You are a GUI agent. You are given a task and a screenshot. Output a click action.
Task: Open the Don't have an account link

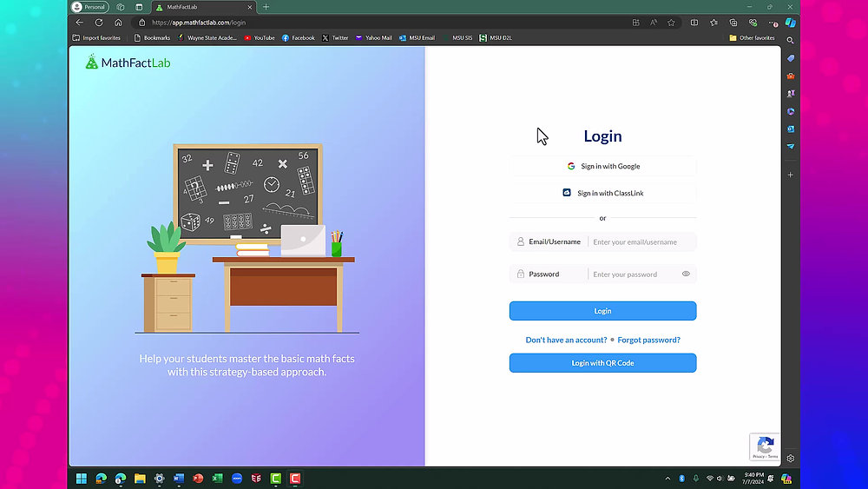click(x=566, y=340)
